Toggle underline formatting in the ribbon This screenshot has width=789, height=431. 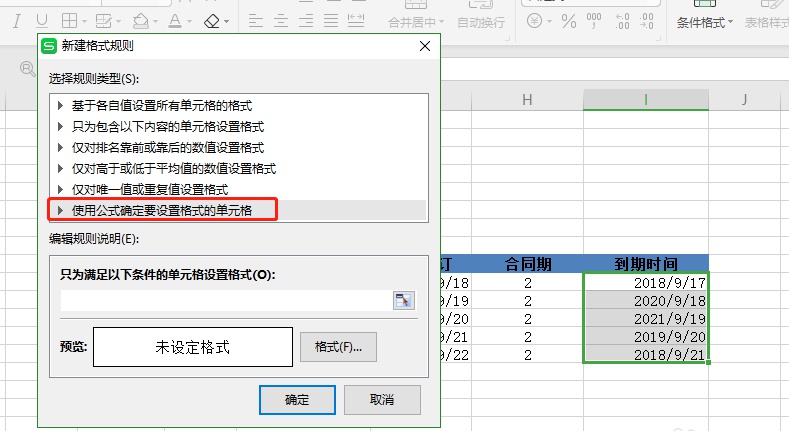pyautogui.click(x=42, y=21)
